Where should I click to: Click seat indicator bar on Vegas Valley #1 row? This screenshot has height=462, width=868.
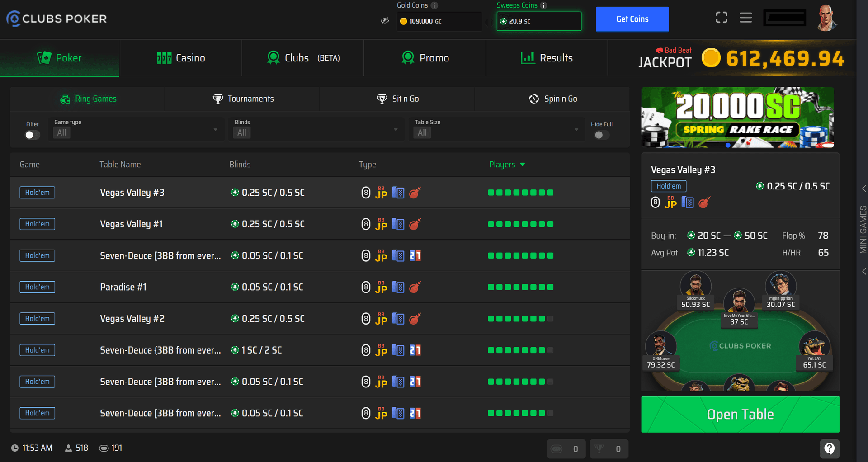[x=521, y=224]
